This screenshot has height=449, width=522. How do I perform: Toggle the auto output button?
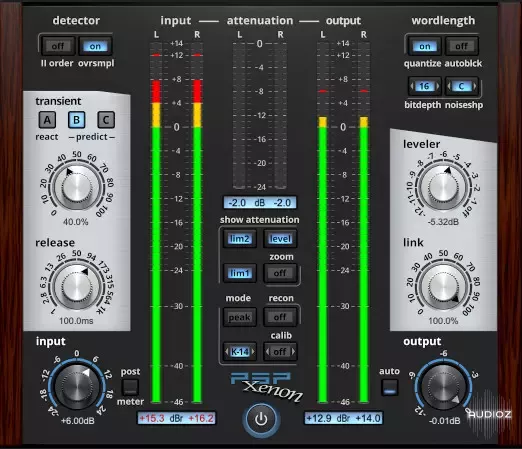coord(389,387)
